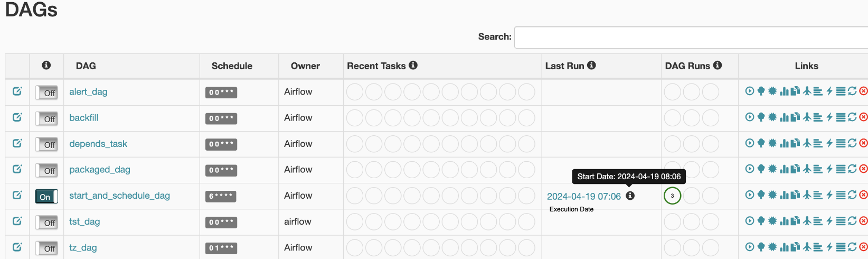Edit alert_dag using the pencil edit icon

[x=17, y=91]
